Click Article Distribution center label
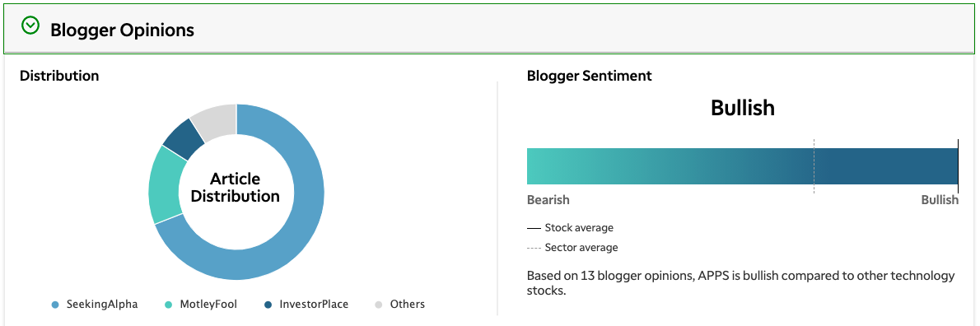This screenshot has height=326, width=980. click(x=236, y=188)
